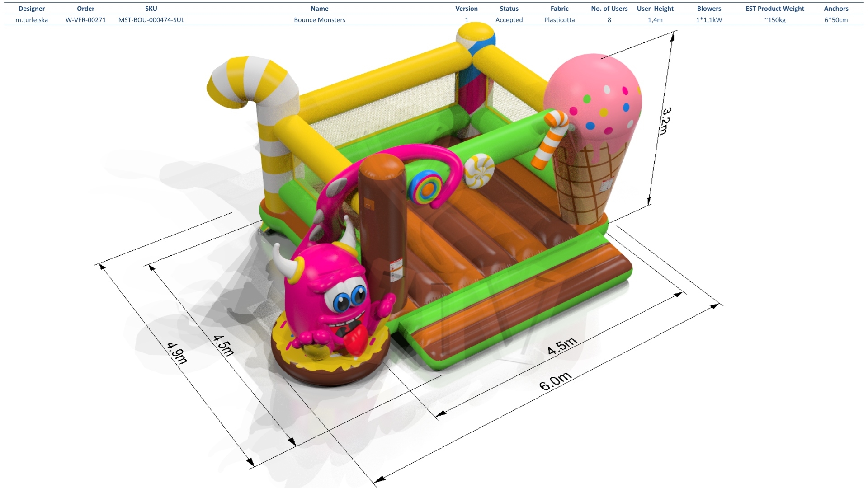The width and height of the screenshot is (868, 488).
Task: Select the '3.2m' height dimension label
Action: 666,121
